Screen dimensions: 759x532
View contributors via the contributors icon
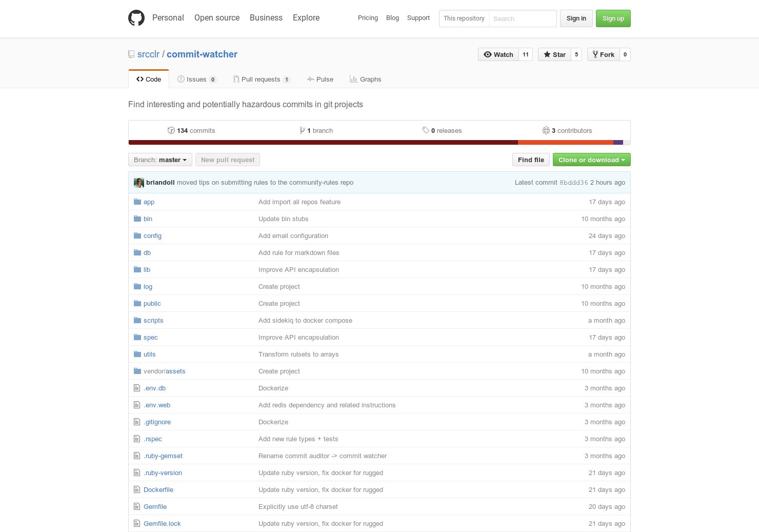pyautogui.click(x=546, y=130)
